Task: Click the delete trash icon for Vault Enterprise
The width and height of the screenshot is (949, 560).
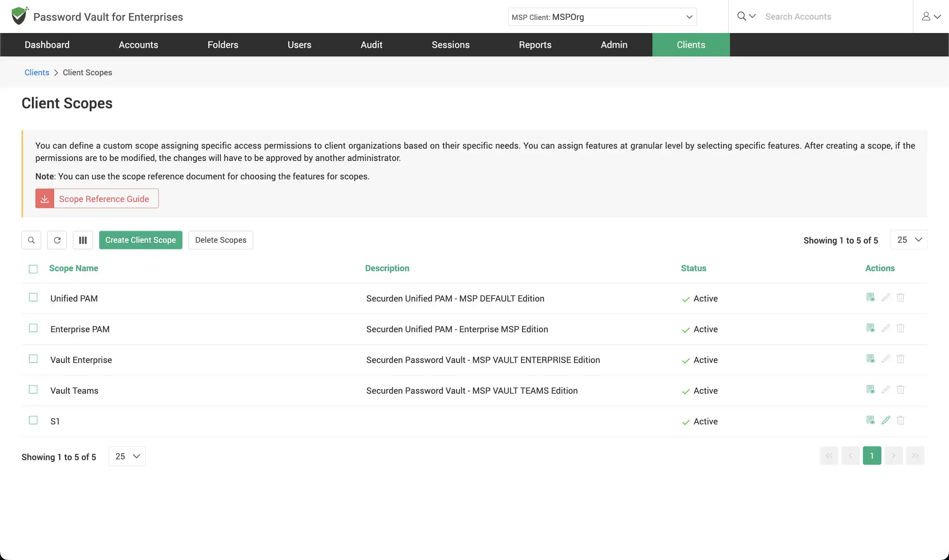Action: 900,360
